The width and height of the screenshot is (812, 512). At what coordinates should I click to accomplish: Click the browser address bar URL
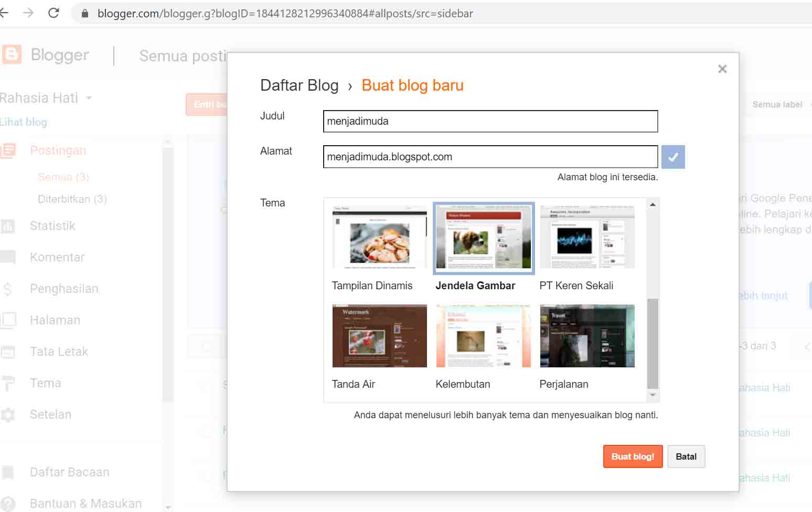[x=285, y=14]
